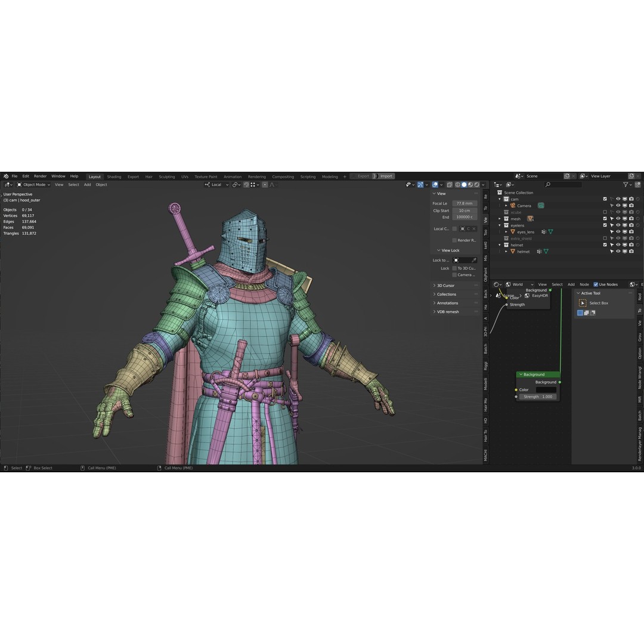
Task: Open the shader editor type selector icon
Action: pos(498,284)
